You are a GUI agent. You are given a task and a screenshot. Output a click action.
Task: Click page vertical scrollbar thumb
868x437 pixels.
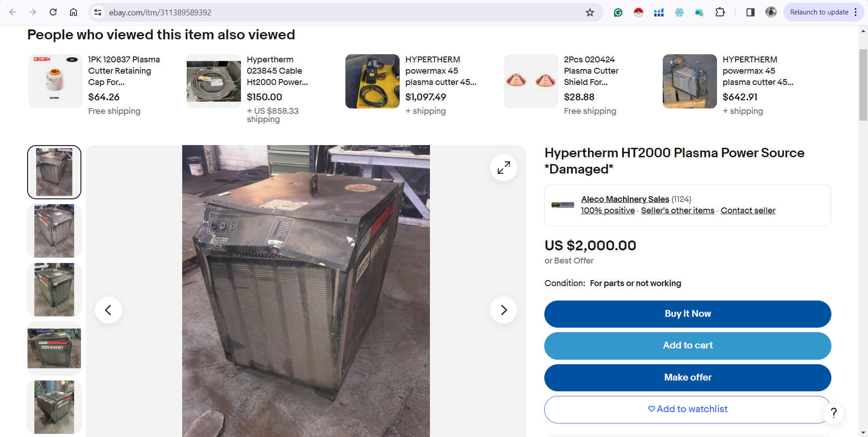tap(863, 85)
